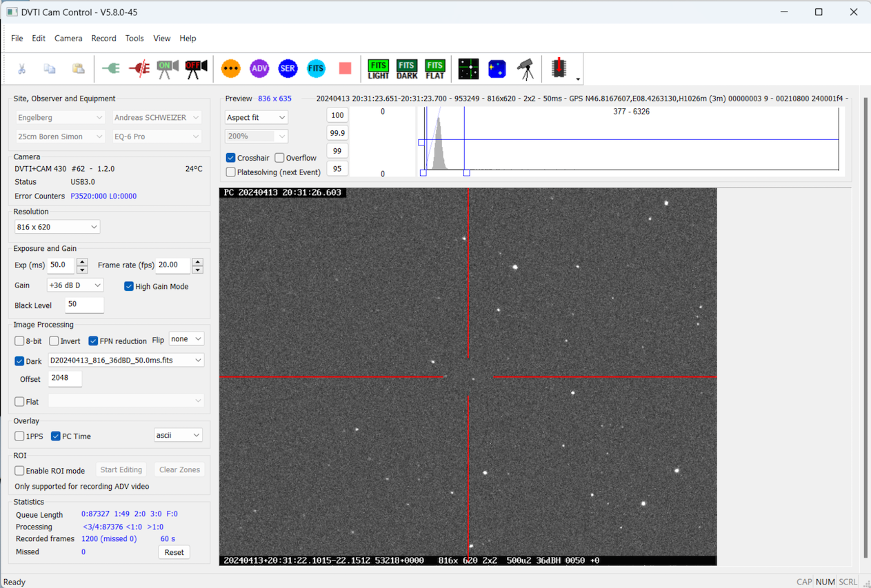Click the 99.9 percentile button
Viewport: 871px width, 588px height.
pyautogui.click(x=337, y=133)
